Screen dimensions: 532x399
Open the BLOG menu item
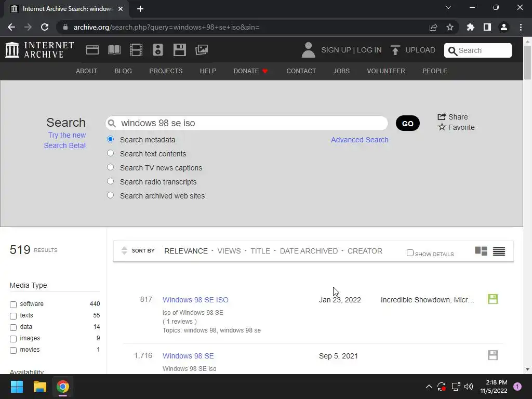pos(123,71)
